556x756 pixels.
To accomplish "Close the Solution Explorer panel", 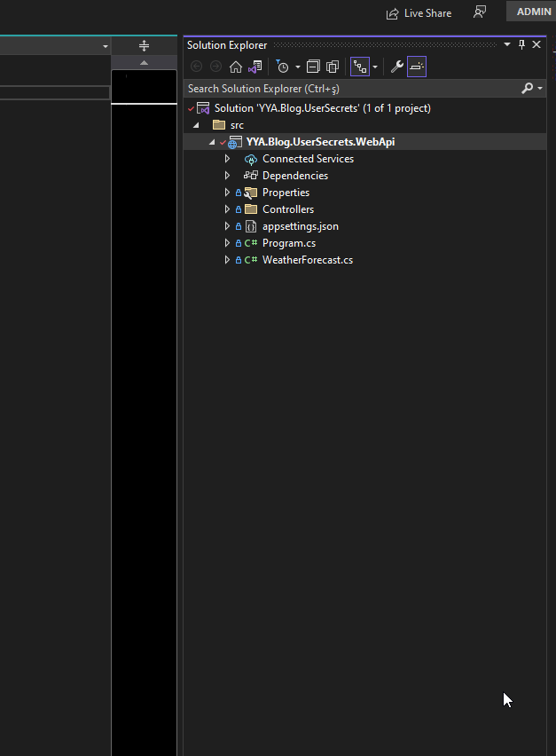I will point(536,44).
